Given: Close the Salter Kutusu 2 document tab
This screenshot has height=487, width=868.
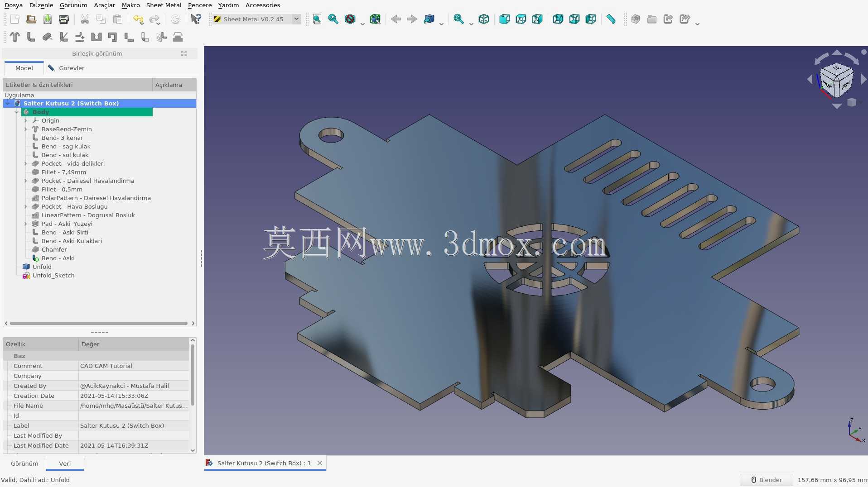Looking at the screenshot, I should coord(320,463).
